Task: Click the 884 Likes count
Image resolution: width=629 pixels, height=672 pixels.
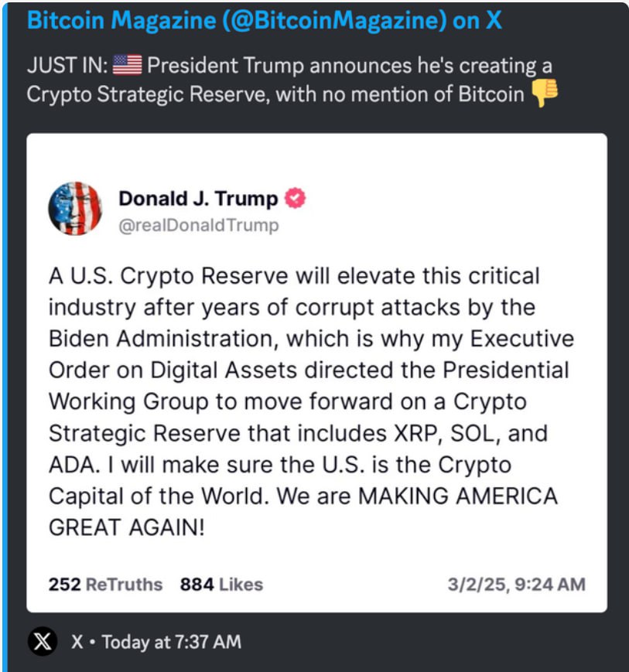Action: point(221,584)
